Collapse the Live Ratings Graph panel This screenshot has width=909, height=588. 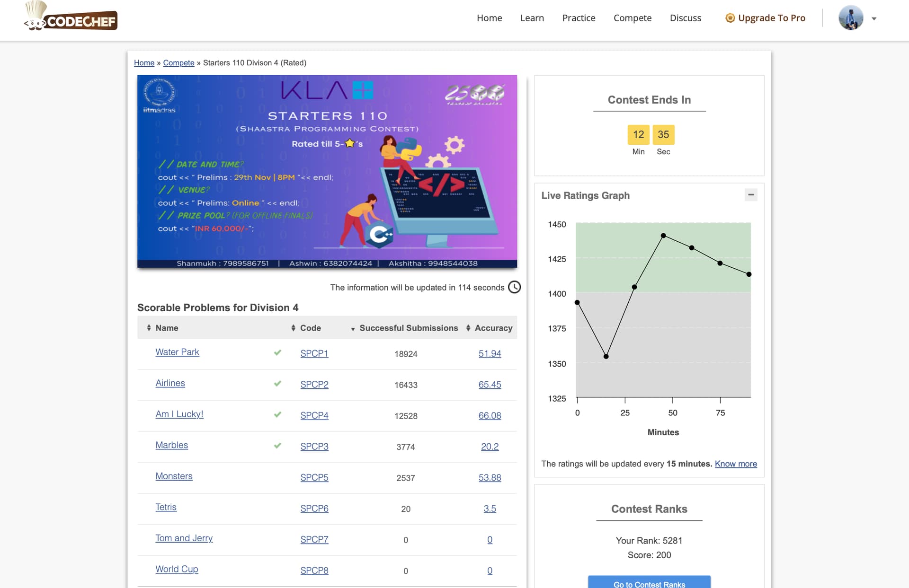pos(750,195)
